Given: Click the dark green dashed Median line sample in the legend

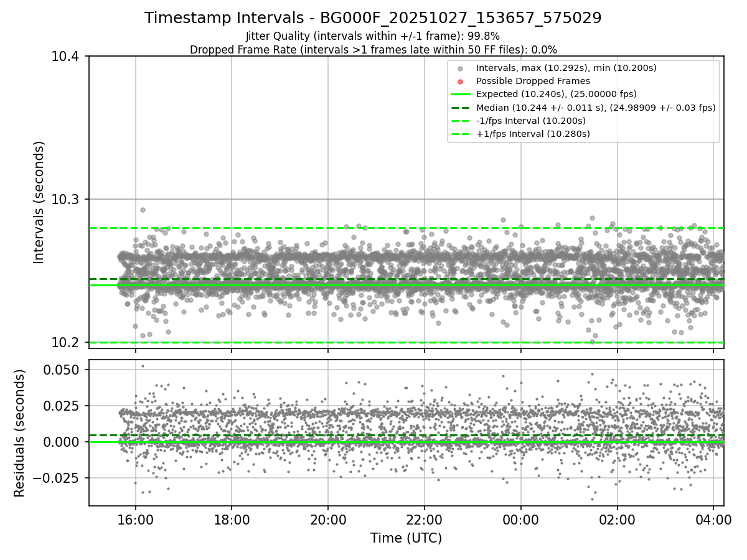Looking at the screenshot, I should 460,108.
